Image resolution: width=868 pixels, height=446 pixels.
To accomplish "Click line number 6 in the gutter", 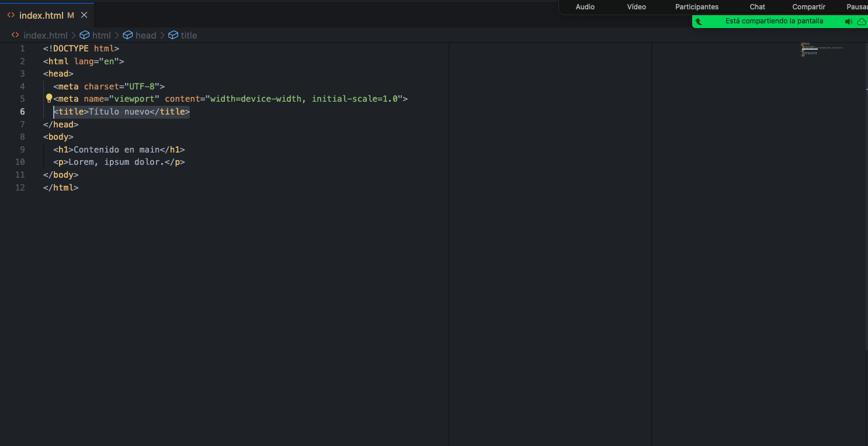I will [x=22, y=112].
